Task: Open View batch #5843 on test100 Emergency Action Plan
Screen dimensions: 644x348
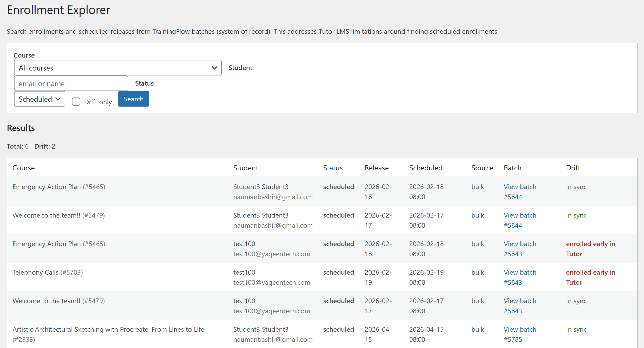Action: 520,249
